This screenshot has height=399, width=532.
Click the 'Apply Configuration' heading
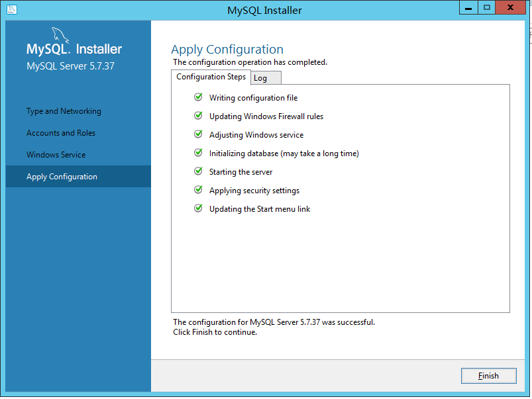coord(227,50)
